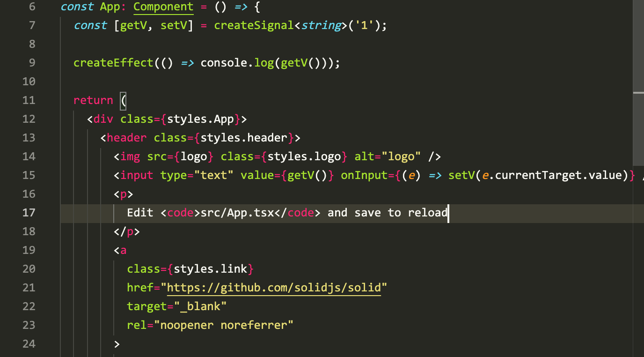Screen dimensions: 644x357
Task: Click the GitHub solidjs/solid URL
Action: (x=275, y=287)
